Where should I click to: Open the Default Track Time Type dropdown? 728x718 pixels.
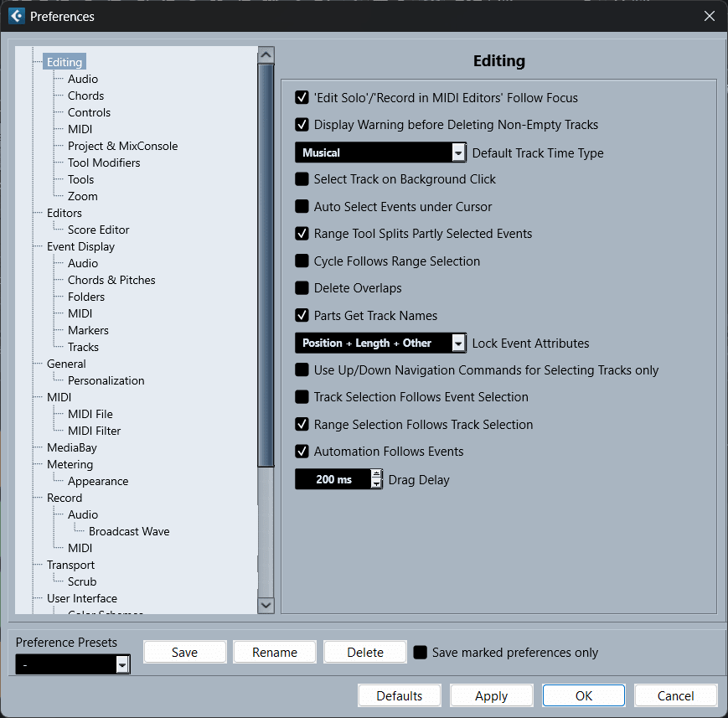tap(458, 152)
